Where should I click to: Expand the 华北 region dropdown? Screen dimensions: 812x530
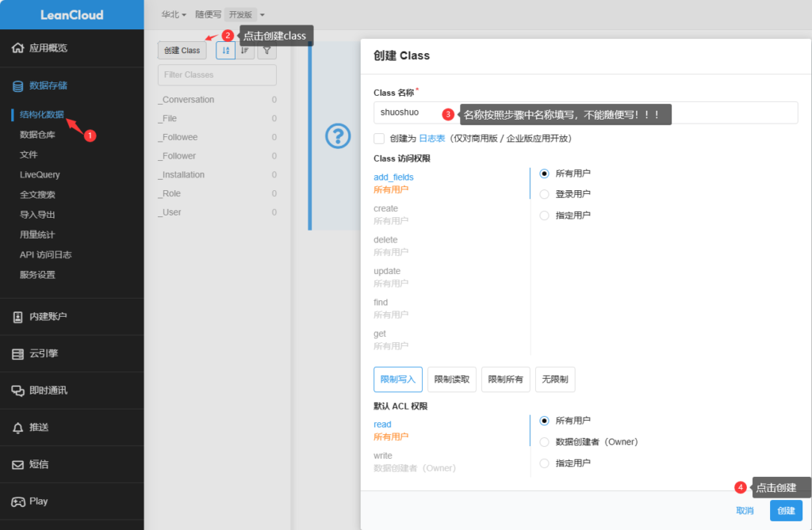pos(174,14)
